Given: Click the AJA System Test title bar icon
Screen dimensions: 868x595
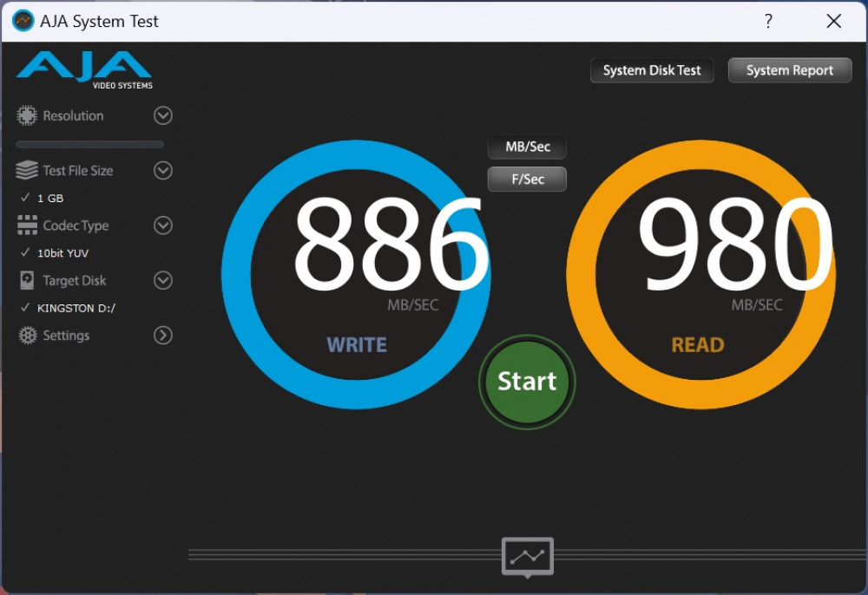Looking at the screenshot, I should tap(23, 21).
